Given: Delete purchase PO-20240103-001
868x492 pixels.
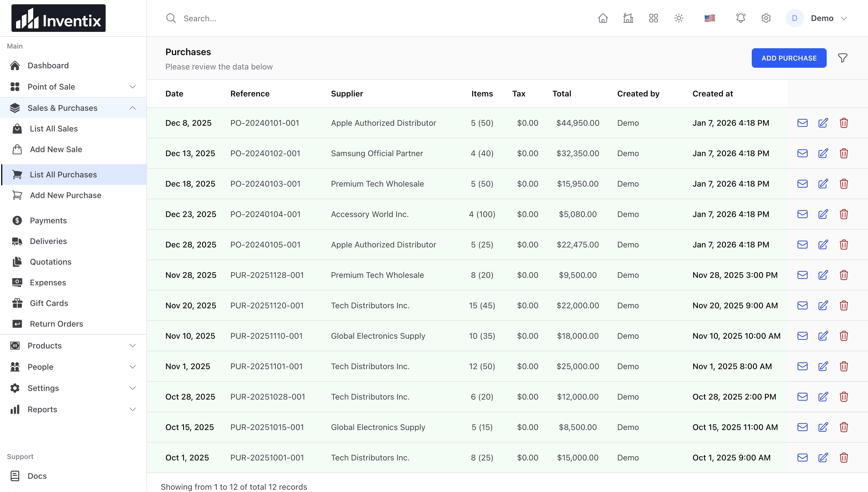Looking at the screenshot, I should point(844,184).
